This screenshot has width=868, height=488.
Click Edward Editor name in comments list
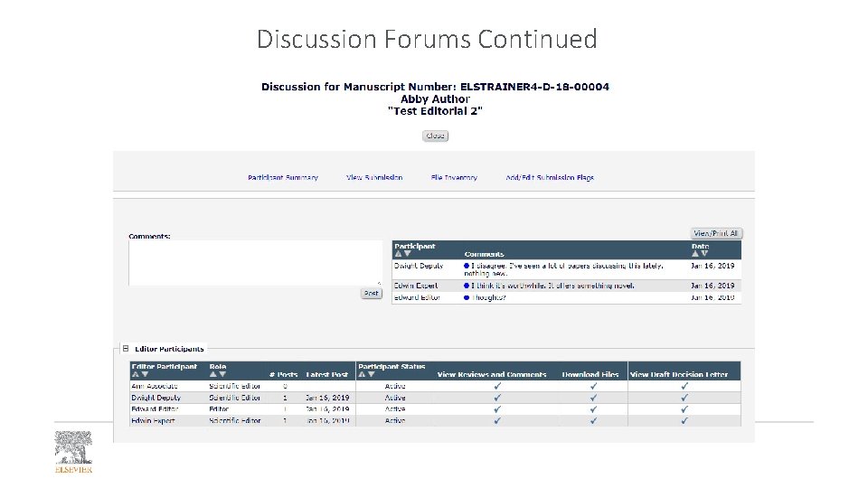click(417, 297)
